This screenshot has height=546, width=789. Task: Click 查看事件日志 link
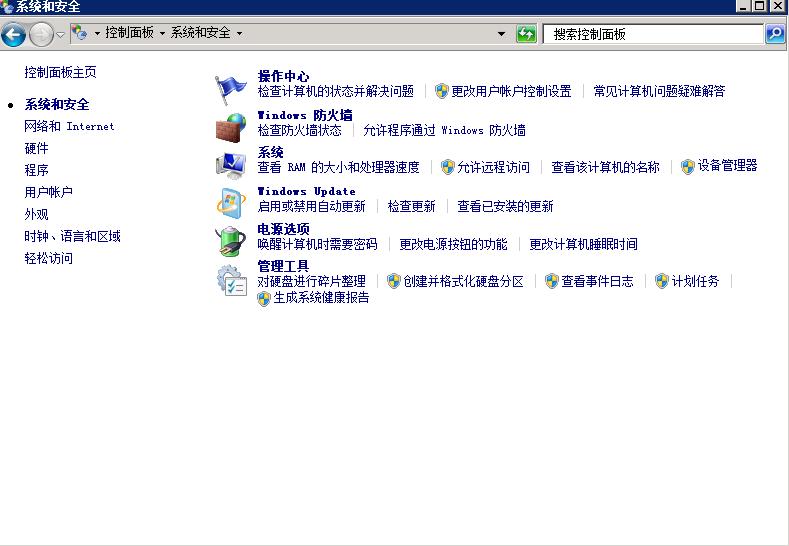597,281
